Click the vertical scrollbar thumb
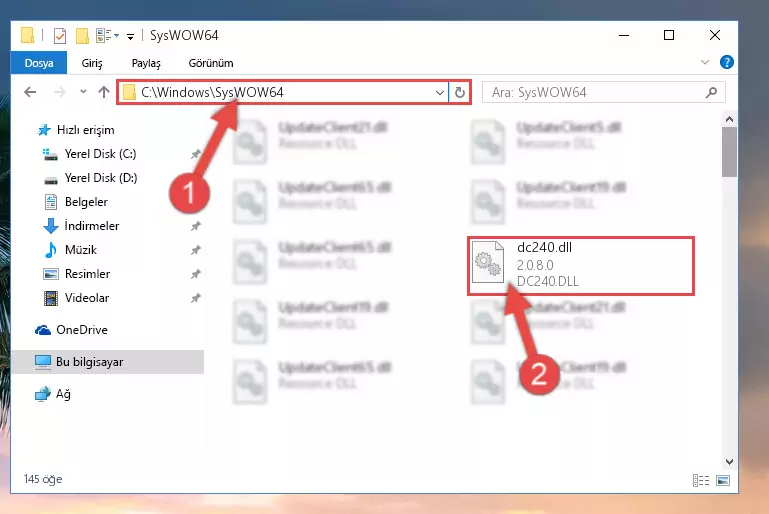769x514 pixels. pyautogui.click(x=729, y=152)
